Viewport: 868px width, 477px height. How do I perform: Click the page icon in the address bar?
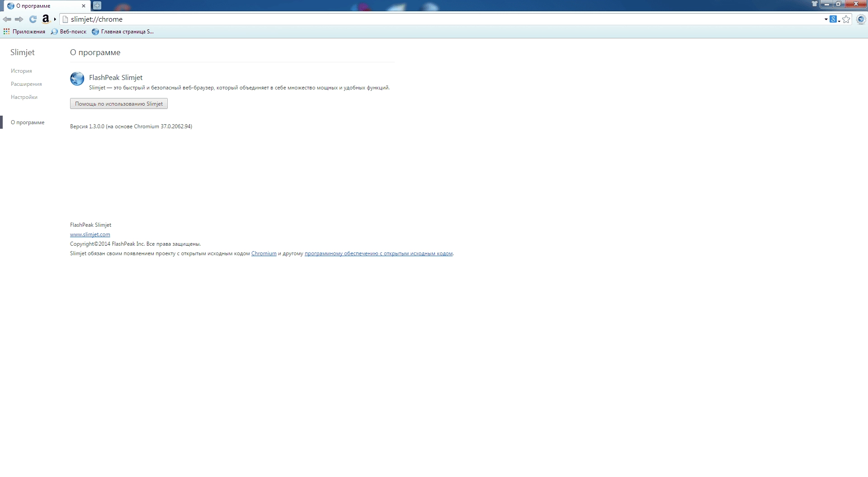[x=65, y=19]
